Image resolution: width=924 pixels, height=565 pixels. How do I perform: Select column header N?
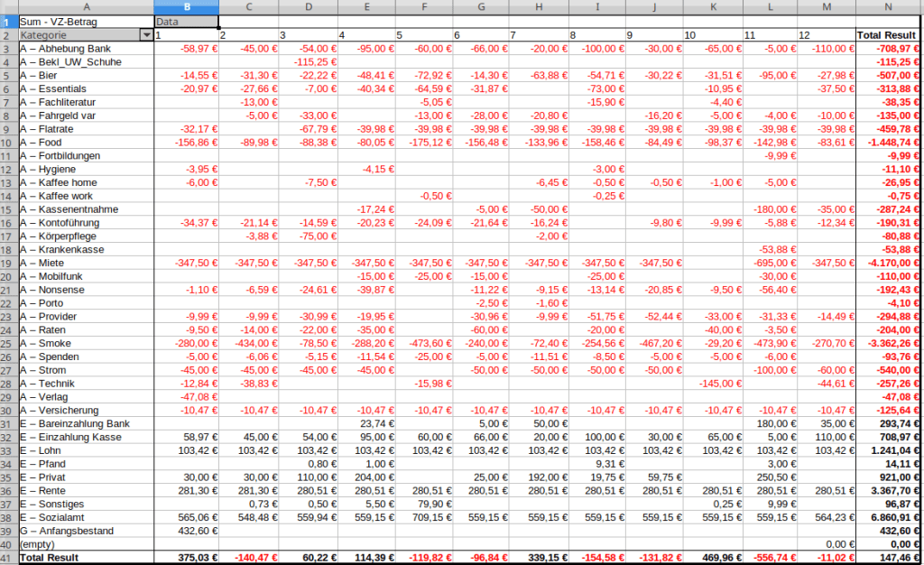pyautogui.click(x=888, y=6)
